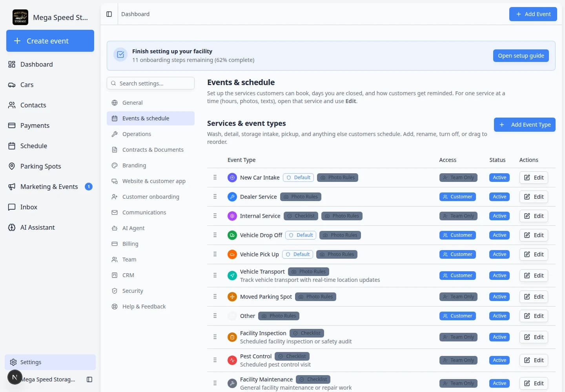Open Branding settings
Viewport: 565px width, 392px height.
[x=151, y=165]
